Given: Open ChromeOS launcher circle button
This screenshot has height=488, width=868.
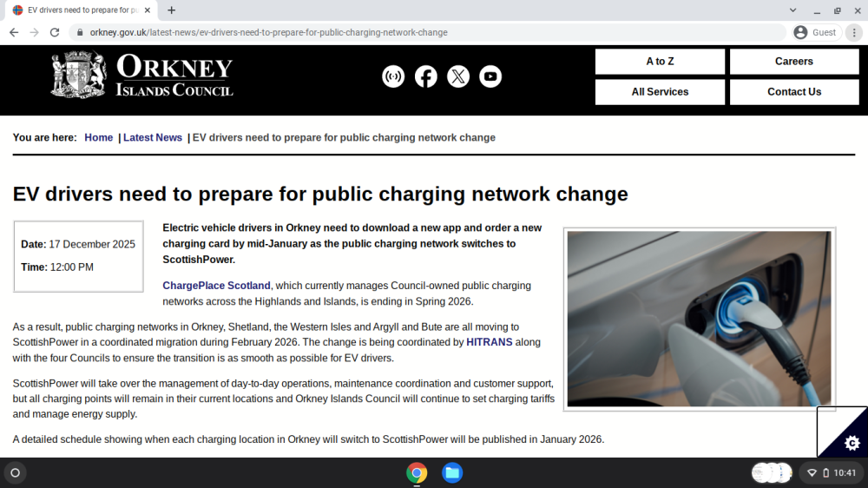Looking at the screenshot, I should point(15,473).
